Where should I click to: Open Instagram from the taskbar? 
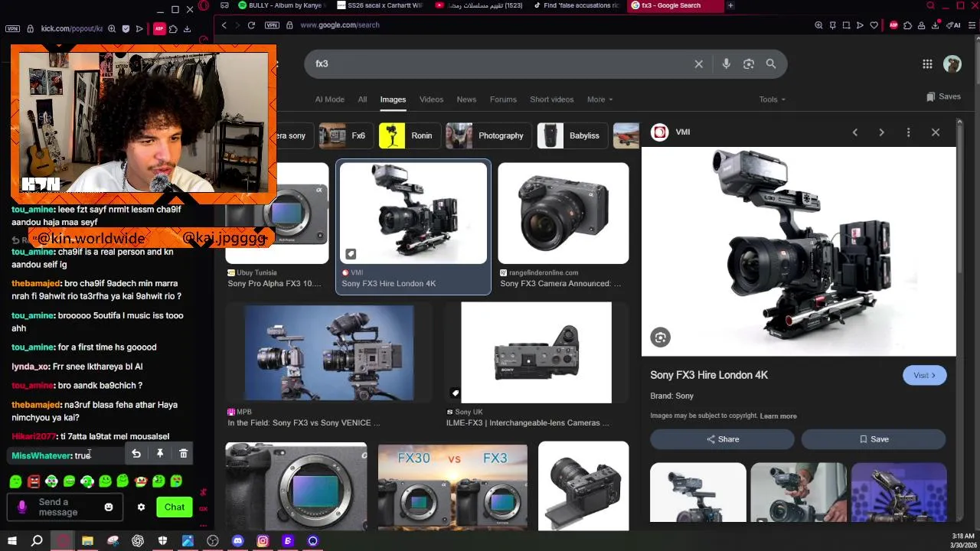tap(263, 541)
